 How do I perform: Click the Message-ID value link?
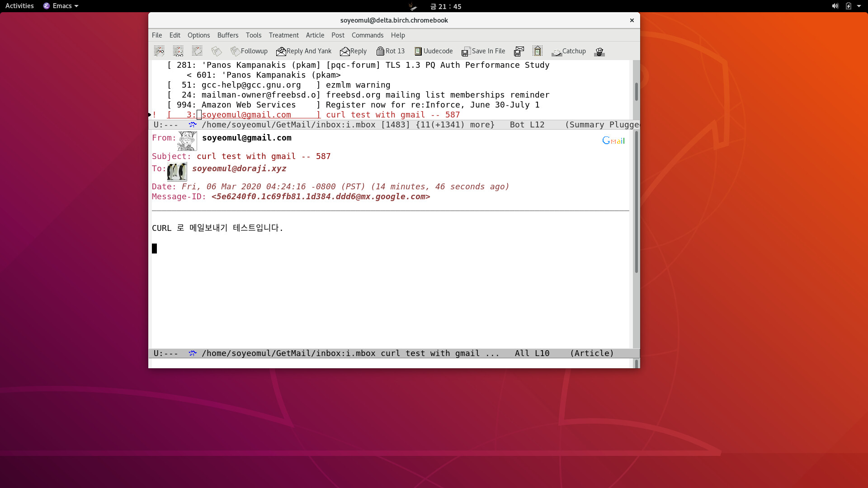[x=321, y=197]
